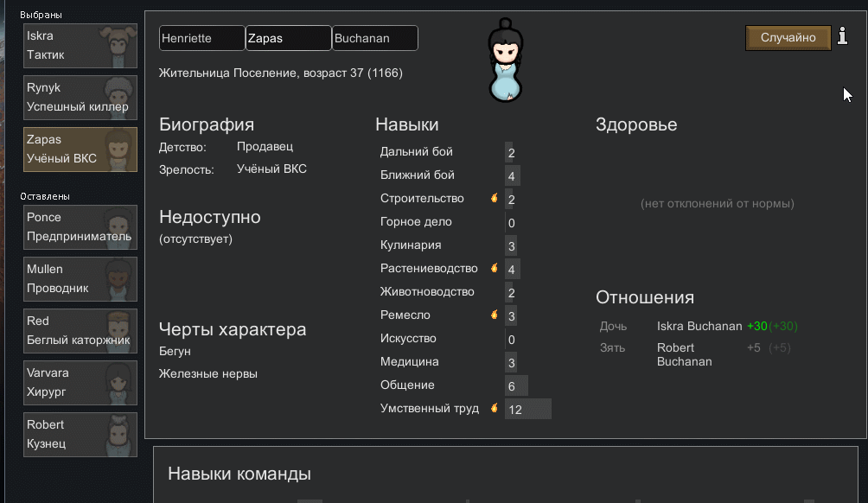Select Mullen Проводник in the list

(80, 279)
